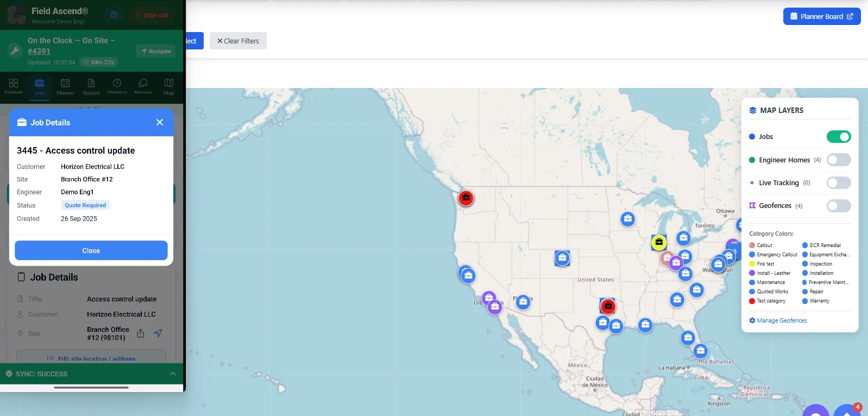The image size is (868, 416).
Task: Open the Quotes tab
Action: [91, 86]
